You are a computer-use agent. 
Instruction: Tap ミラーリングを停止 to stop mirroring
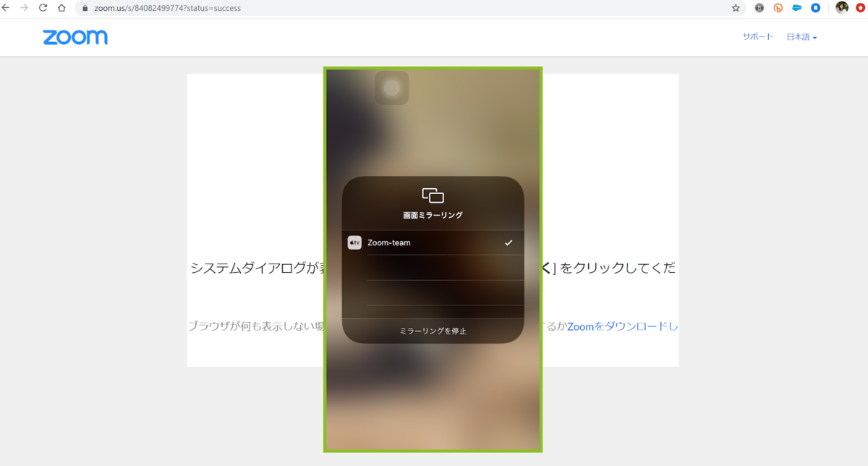[x=433, y=331]
